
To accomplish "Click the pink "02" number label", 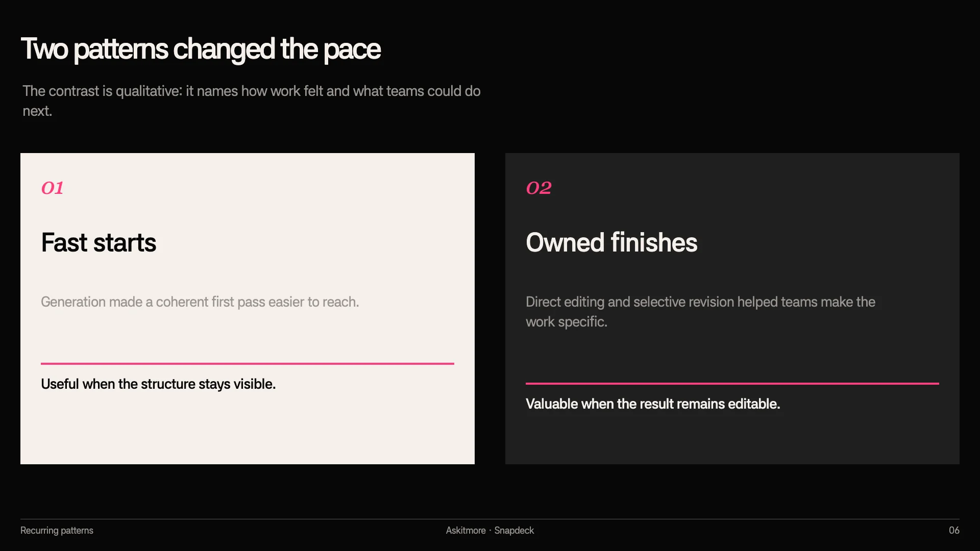I will 539,188.
